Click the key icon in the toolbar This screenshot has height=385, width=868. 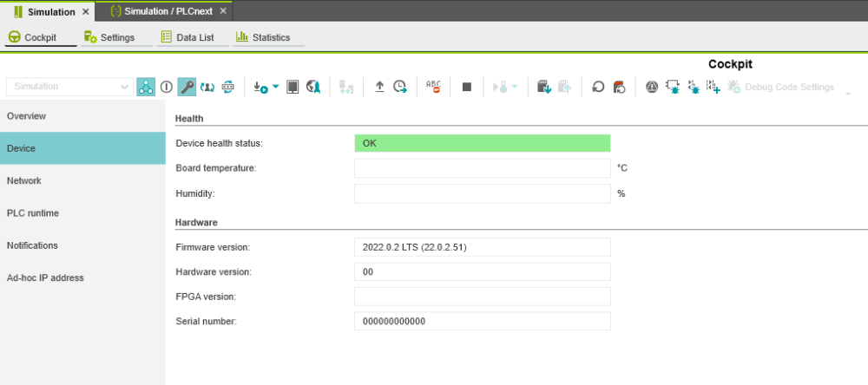(x=187, y=87)
